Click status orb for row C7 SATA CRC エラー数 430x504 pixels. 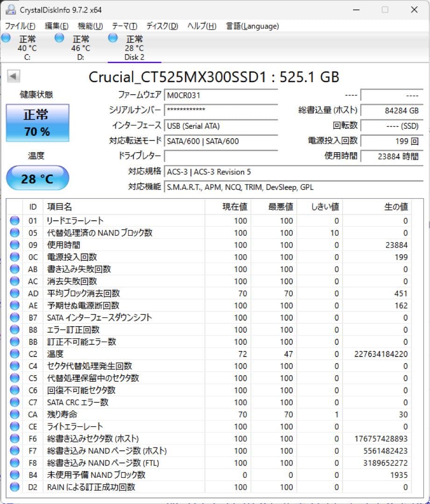pyautogui.click(x=14, y=402)
